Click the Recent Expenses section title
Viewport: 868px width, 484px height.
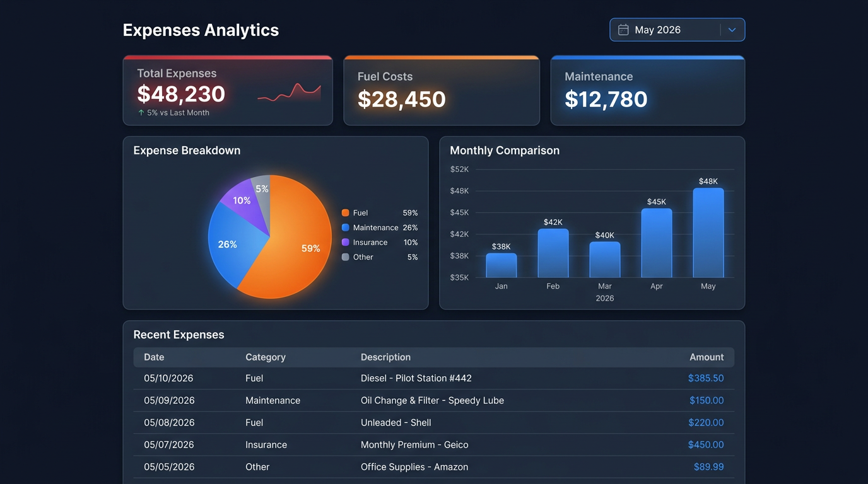point(179,335)
